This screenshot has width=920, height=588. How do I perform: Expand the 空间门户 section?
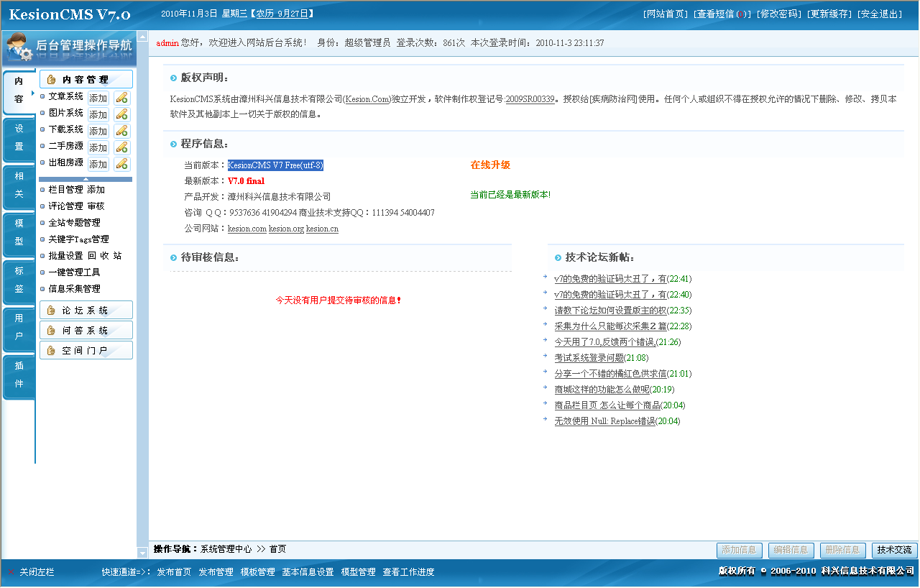[86, 351]
